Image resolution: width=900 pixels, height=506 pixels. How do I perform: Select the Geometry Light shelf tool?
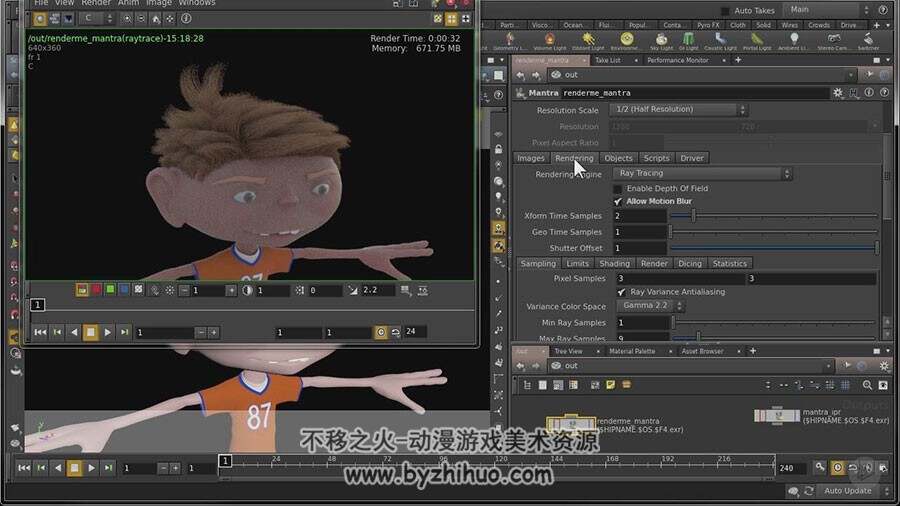click(x=509, y=41)
